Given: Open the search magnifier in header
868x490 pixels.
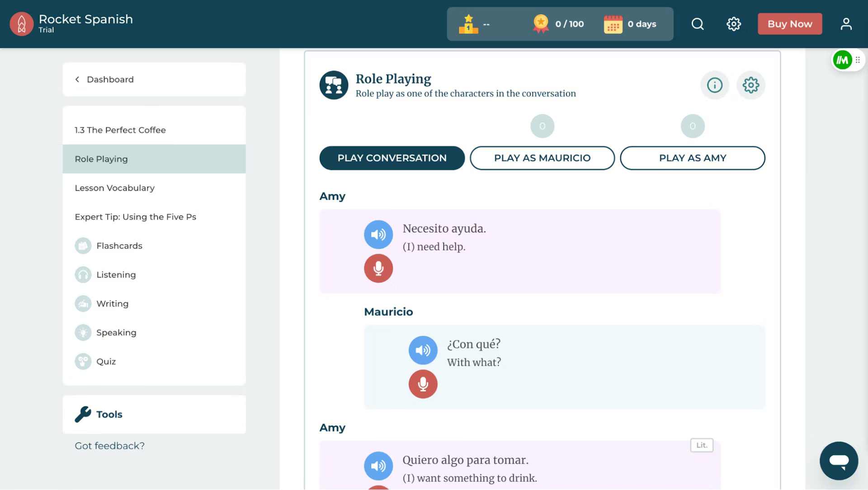Looking at the screenshot, I should pyautogui.click(x=698, y=24).
